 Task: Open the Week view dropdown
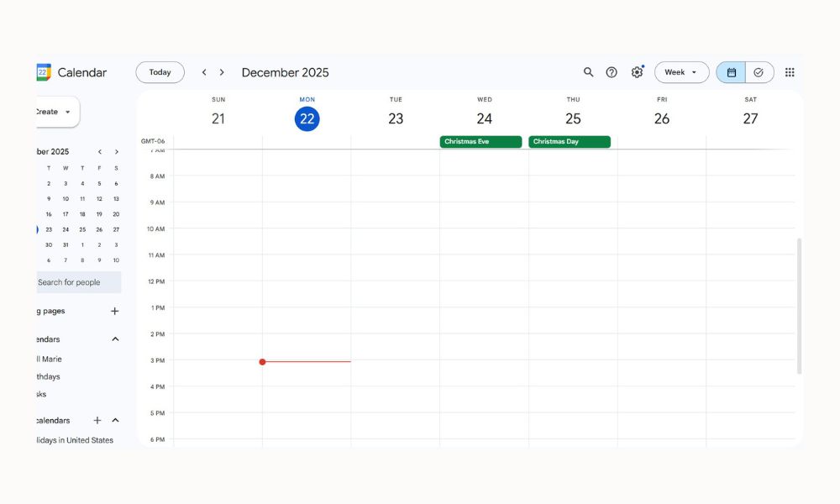tap(681, 72)
